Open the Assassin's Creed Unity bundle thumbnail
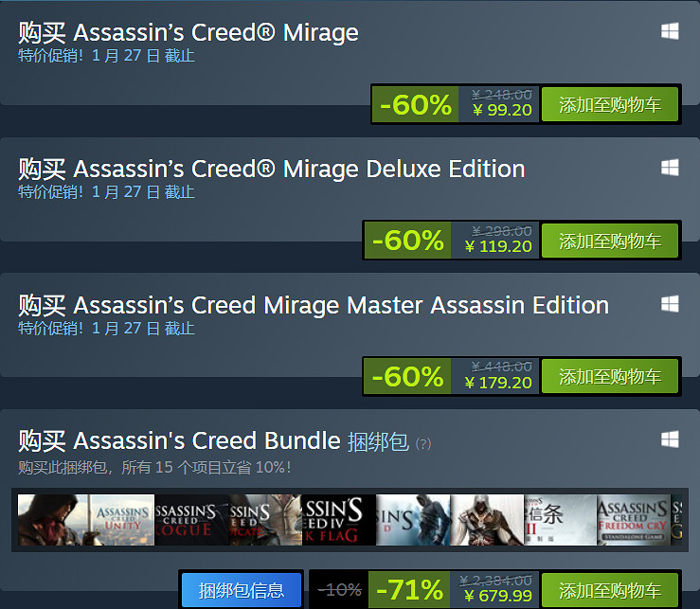The image size is (700, 609). click(120, 520)
